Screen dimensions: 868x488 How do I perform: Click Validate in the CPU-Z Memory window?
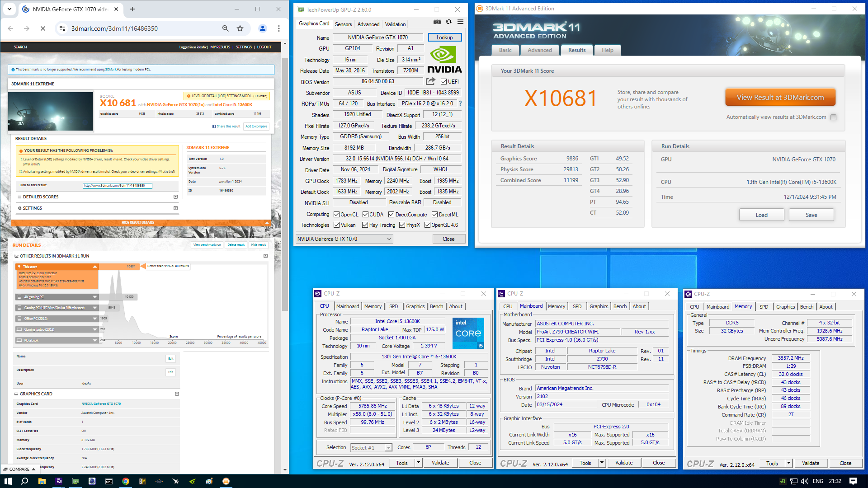810,463
